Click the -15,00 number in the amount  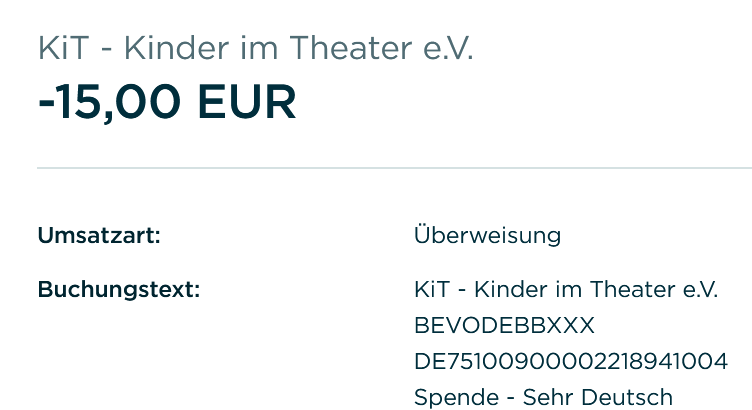click(110, 102)
